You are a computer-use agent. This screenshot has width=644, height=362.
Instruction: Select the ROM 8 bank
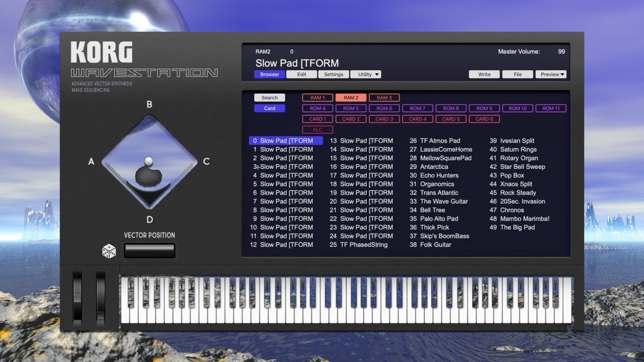click(x=451, y=108)
